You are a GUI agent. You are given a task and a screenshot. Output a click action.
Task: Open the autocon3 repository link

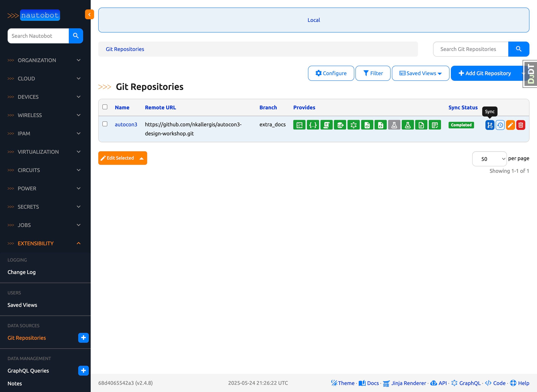pyautogui.click(x=126, y=125)
